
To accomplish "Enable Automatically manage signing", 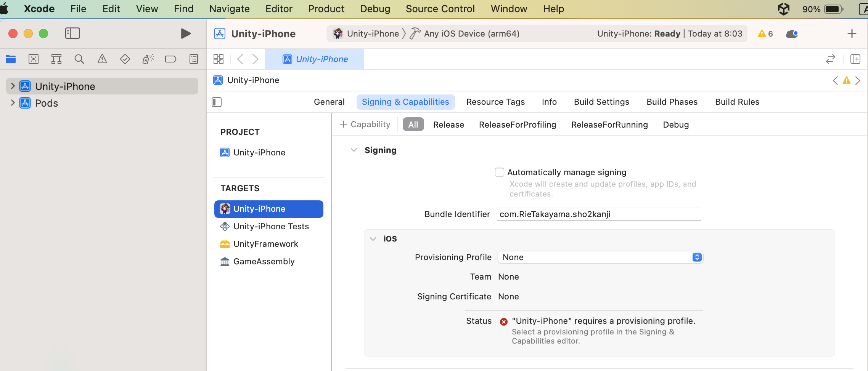I will [x=499, y=172].
